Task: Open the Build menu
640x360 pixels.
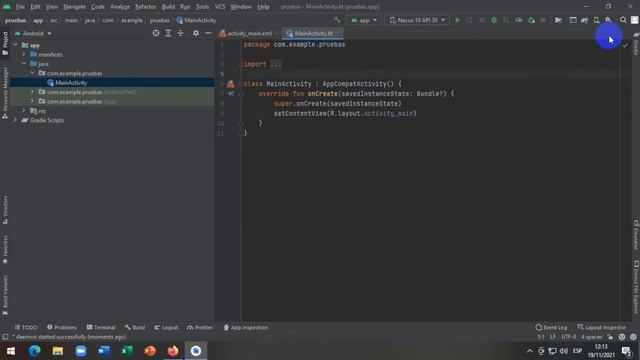Action: (x=168, y=7)
